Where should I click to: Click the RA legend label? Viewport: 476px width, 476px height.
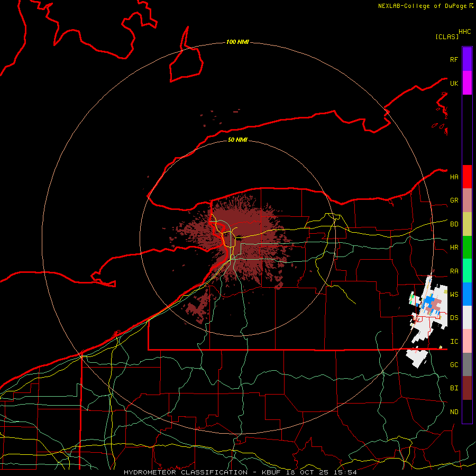(454, 271)
